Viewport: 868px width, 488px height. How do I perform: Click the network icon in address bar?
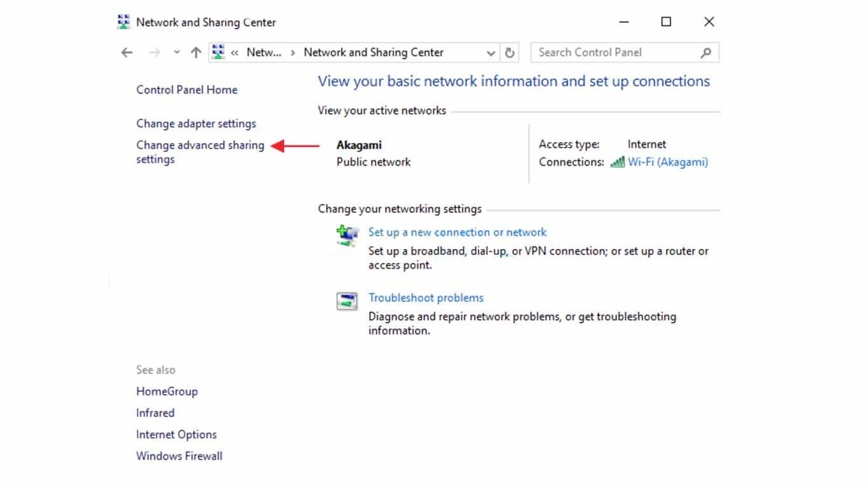218,52
